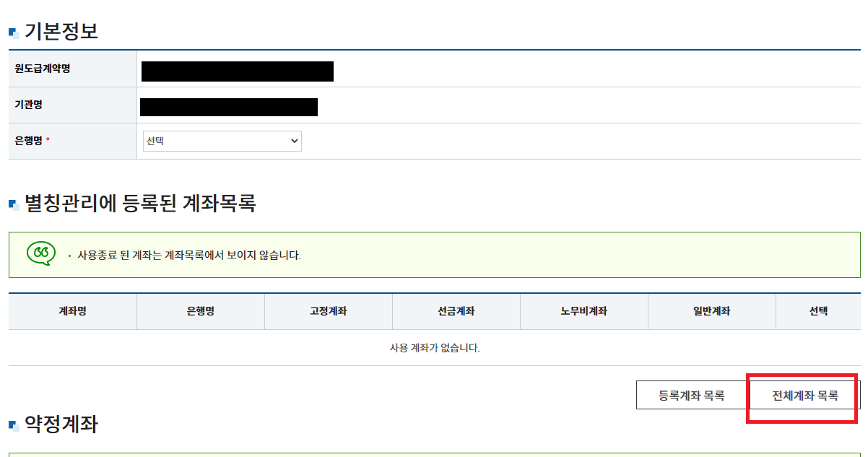Click the 사용종료 된 계좌 notice text
868x457 pixels.
(189, 256)
